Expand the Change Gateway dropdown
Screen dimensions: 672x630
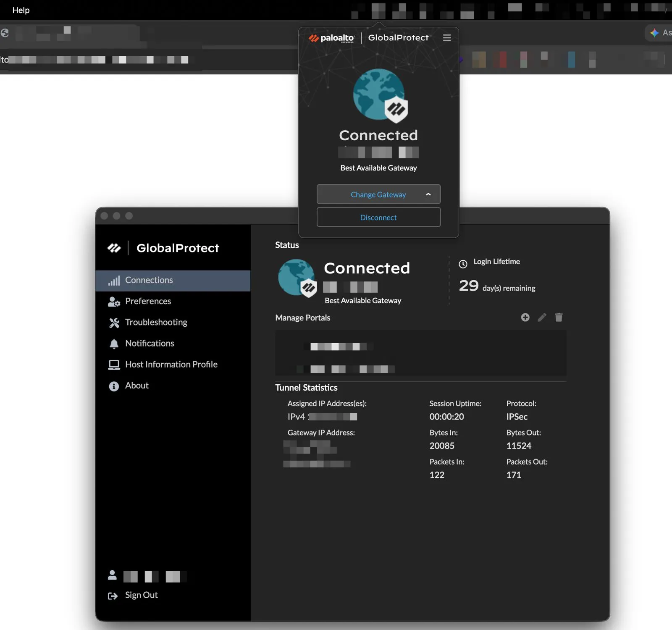coord(378,194)
